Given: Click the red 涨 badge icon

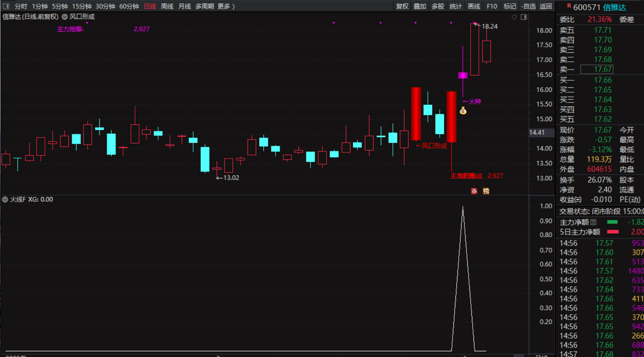Looking at the screenshot, I should 474,191.
